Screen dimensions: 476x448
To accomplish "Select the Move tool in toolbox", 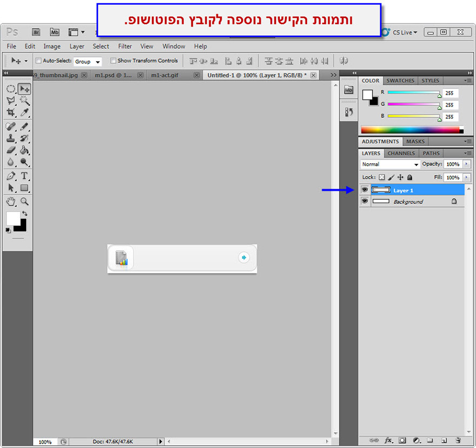I will 24,89.
